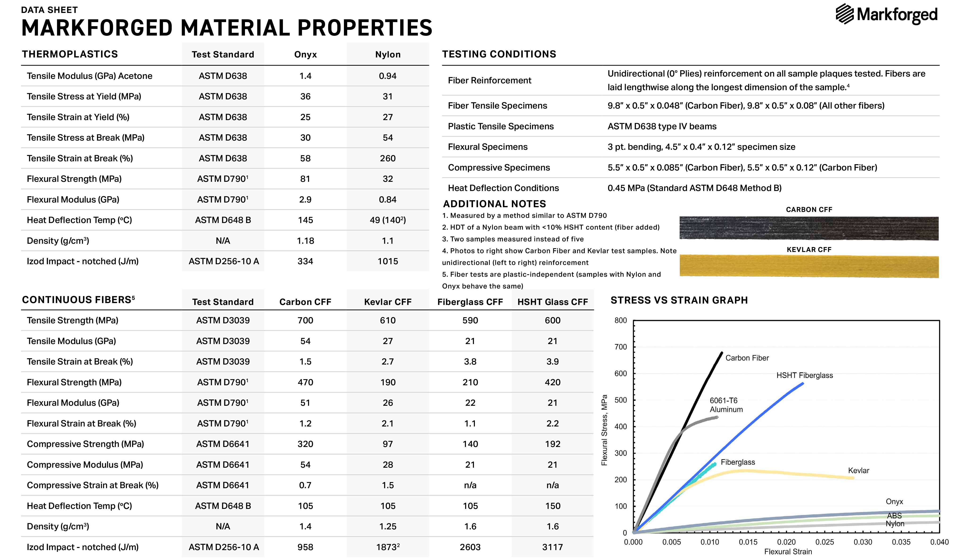The width and height of the screenshot is (958, 560).
Task: Click the Kevlar curve label on graph
Action: (x=858, y=471)
